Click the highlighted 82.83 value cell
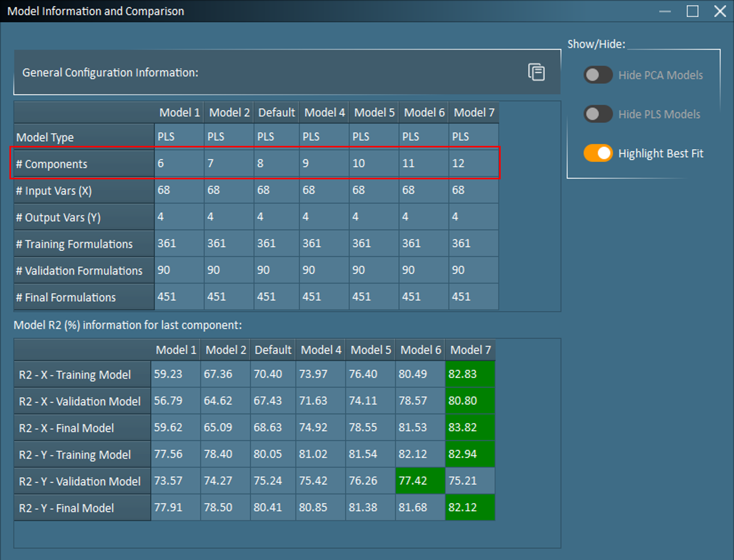Screen dimensions: 734x560 tap(469, 374)
